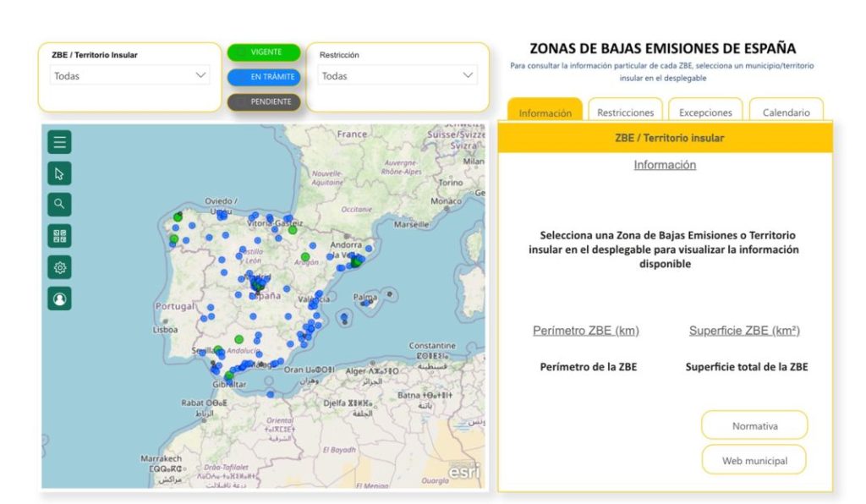Switch to the Restricciones tab

pos(626,112)
